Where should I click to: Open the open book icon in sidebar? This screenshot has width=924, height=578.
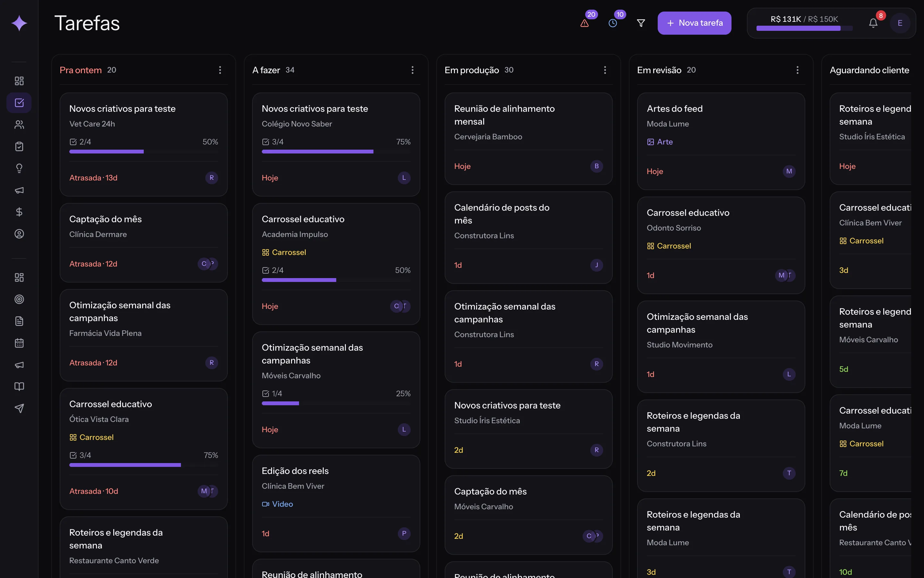pyautogui.click(x=19, y=387)
